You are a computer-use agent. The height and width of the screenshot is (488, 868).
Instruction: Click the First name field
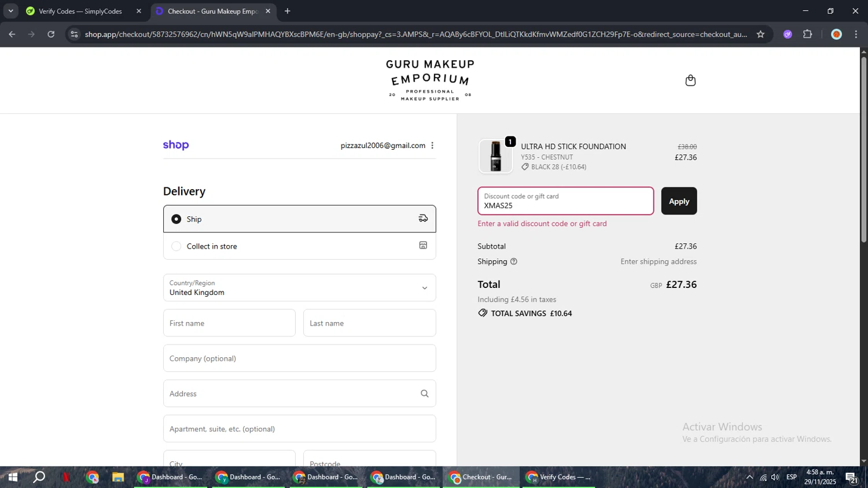coord(229,323)
